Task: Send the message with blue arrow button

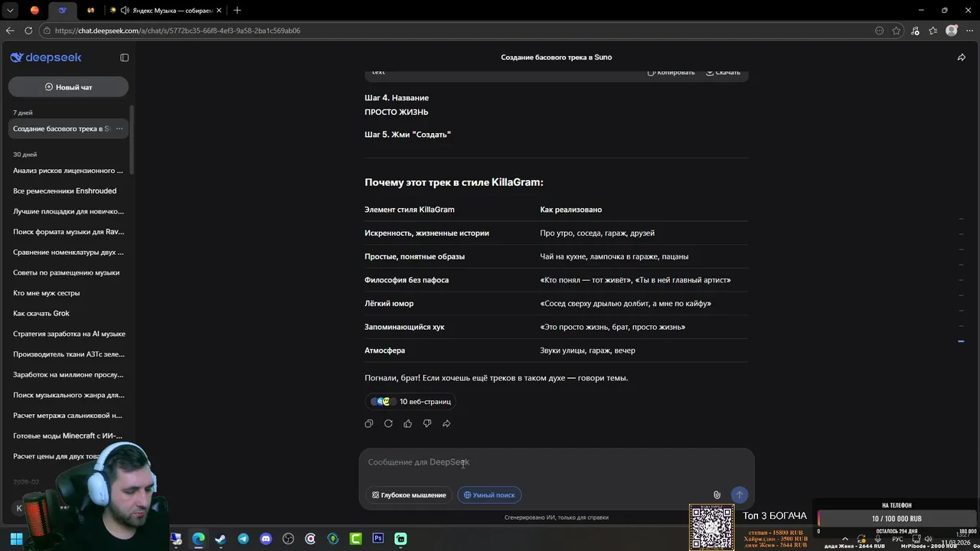Action: (739, 495)
